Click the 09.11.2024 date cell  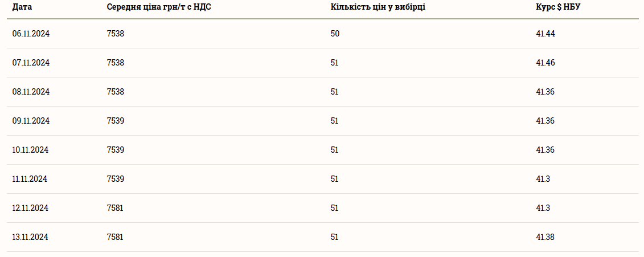[x=31, y=121]
